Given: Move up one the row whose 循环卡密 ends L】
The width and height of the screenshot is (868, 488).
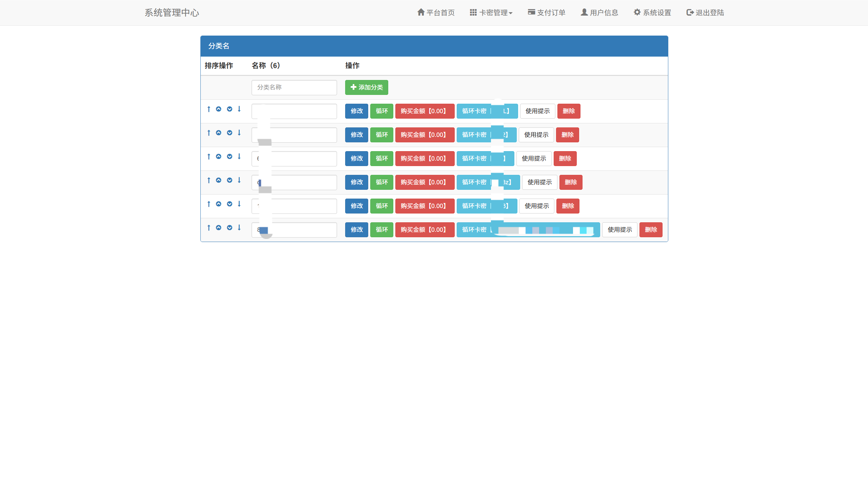Looking at the screenshot, I should pos(219,109).
